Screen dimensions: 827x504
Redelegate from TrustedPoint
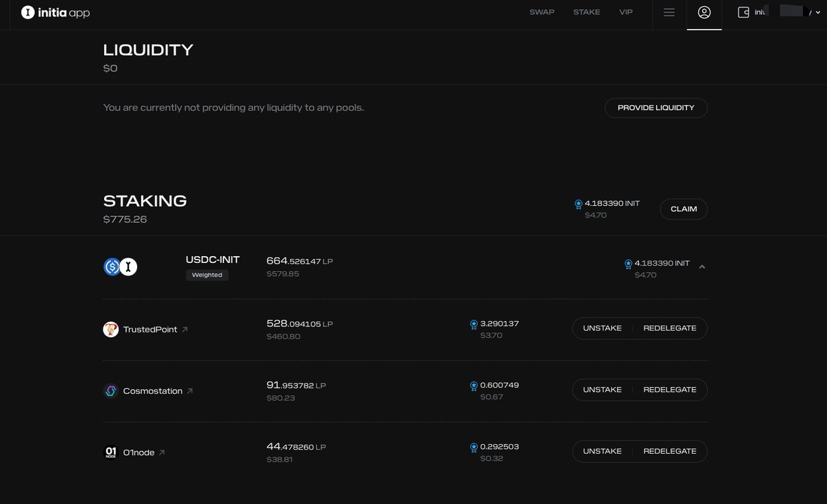pyautogui.click(x=670, y=328)
